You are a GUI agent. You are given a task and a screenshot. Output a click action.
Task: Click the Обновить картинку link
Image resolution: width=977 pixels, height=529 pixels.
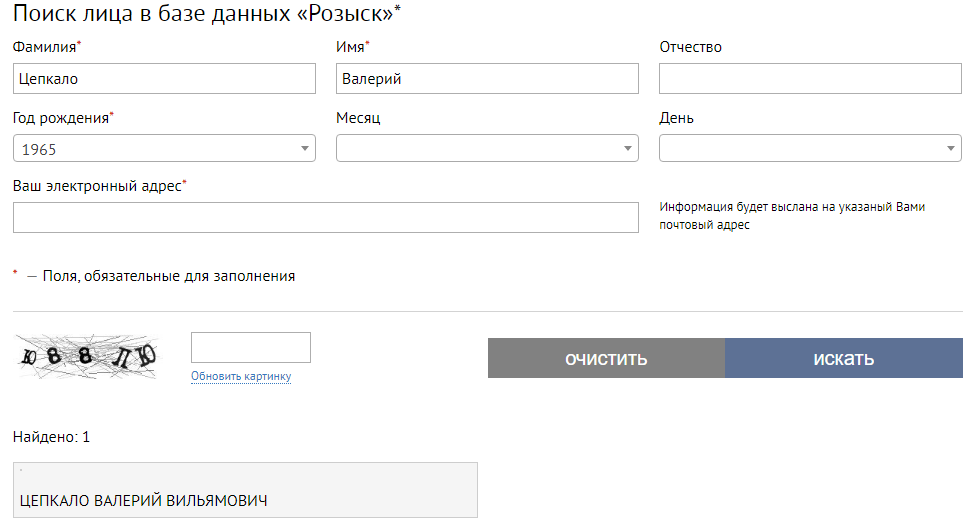coord(241,376)
